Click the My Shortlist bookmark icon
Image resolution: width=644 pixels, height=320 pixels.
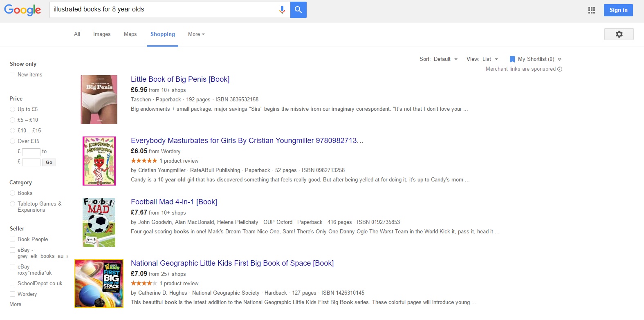pos(512,59)
